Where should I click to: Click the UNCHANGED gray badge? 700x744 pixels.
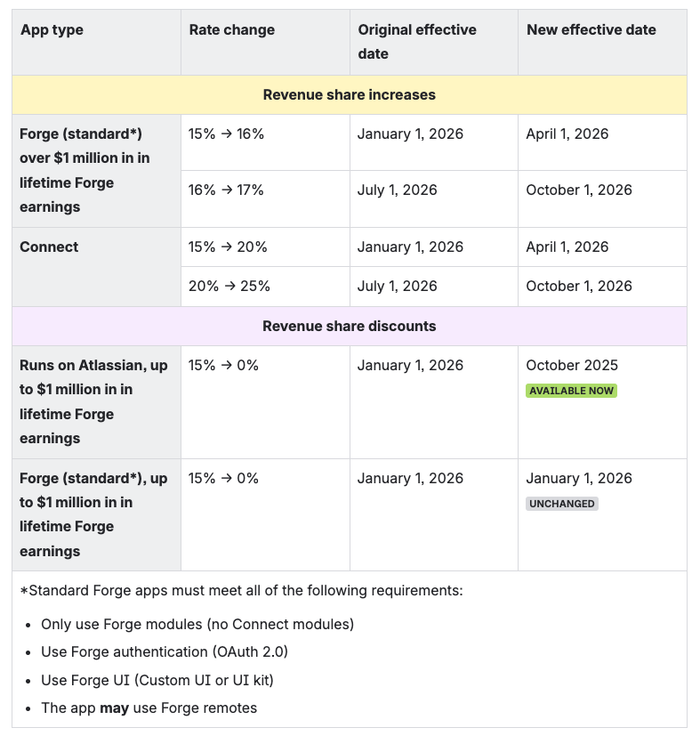(561, 504)
